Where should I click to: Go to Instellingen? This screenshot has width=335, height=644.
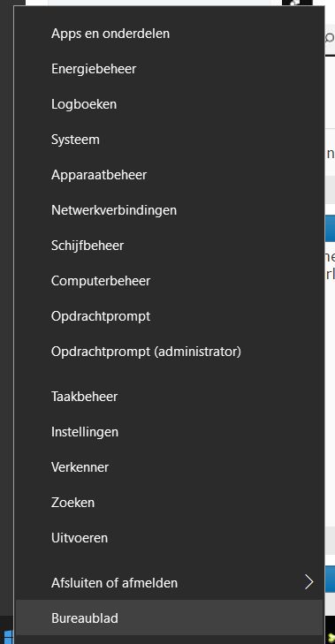169,432
